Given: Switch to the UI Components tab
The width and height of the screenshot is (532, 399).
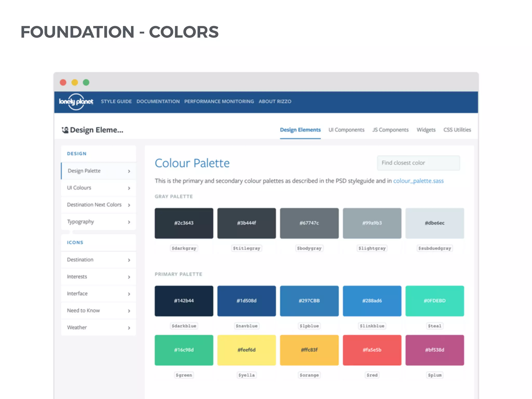Looking at the screenshot, I should click(x=346, y=130).
